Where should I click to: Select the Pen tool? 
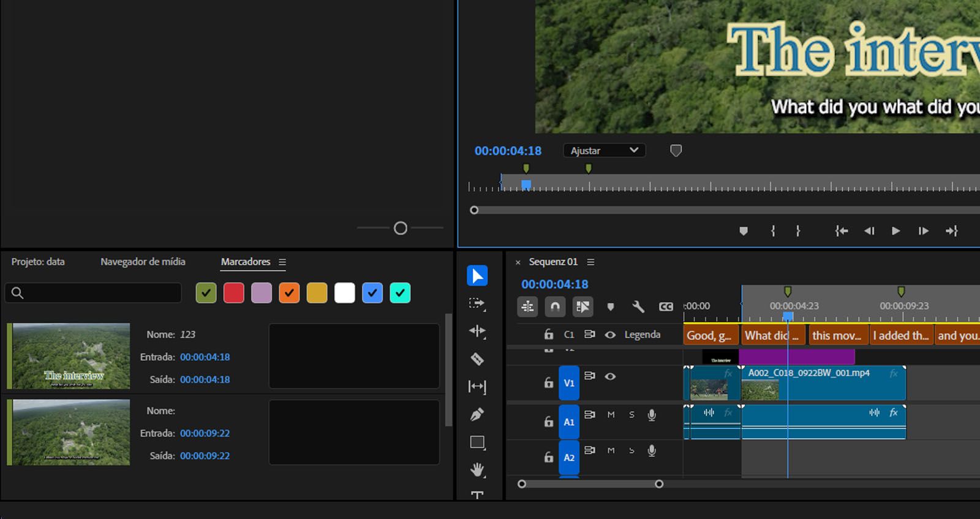[477, 415]
